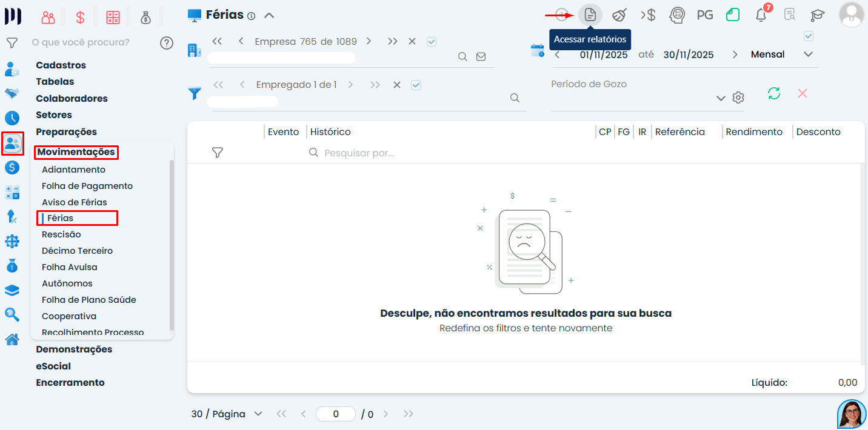Viewport: 868px width, 430px height.
Task: Open the virtual assistant avatar
Action: tap(852, 414)
